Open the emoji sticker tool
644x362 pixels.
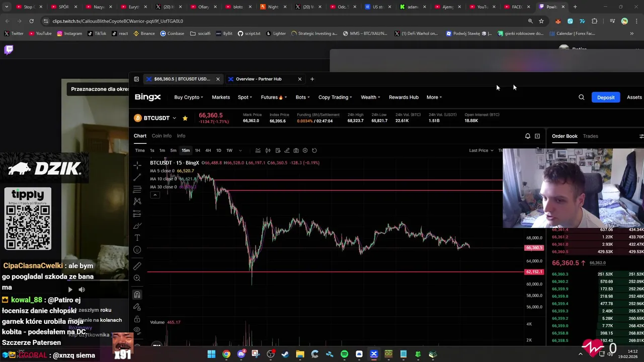(137, 250)
